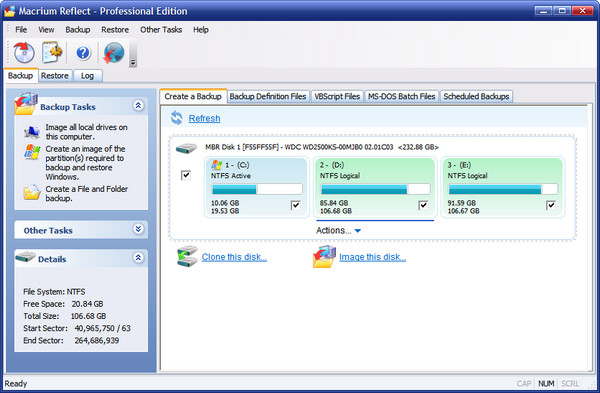Expand the Other Tasks panel
600x393 pixels.
click(138, 229)
